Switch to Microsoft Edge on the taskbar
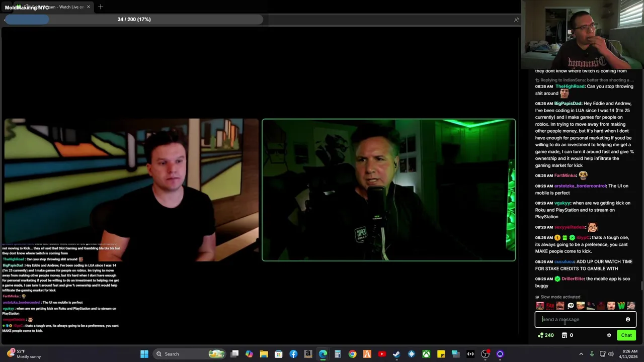This screenshot has width=644, height=362. coord(323,354)
